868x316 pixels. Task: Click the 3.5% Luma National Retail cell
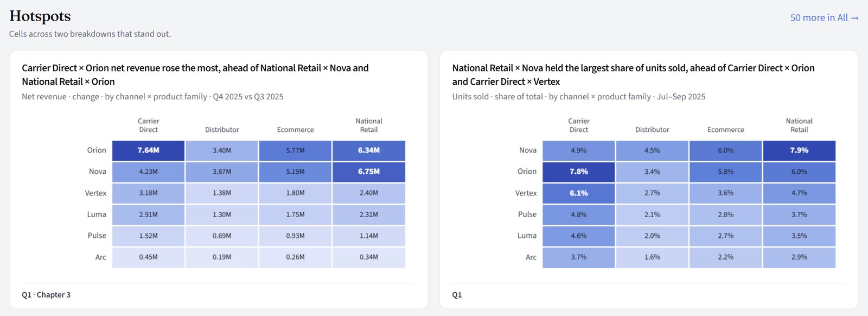799,236
